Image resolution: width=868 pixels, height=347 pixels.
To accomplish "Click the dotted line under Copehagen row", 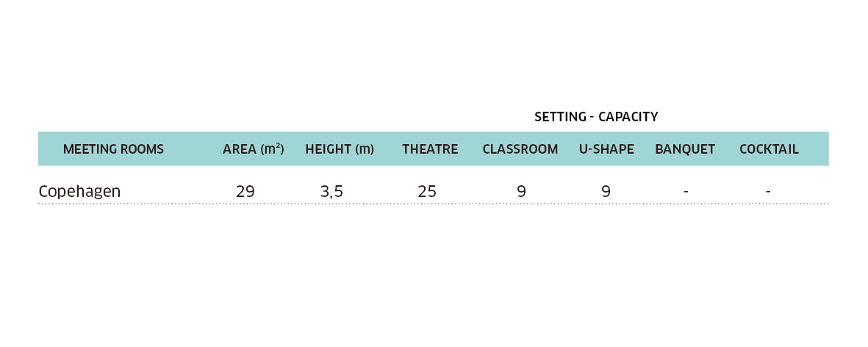I will pos(434,204).
